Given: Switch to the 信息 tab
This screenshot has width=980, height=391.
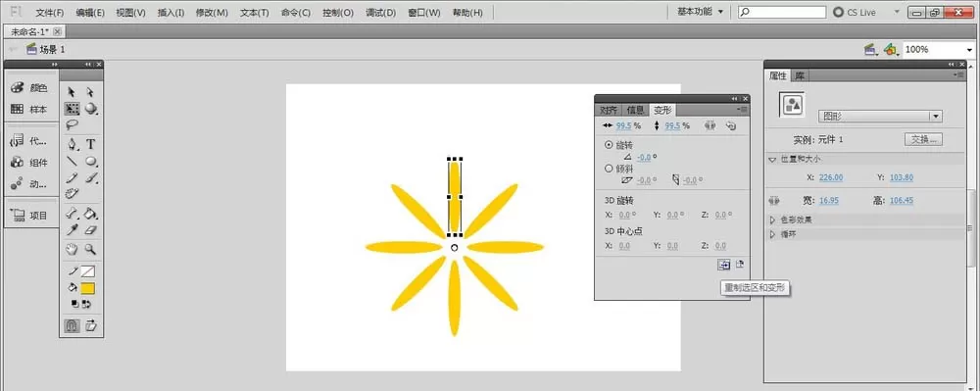Looking at the screenshot, I should 635,110.
